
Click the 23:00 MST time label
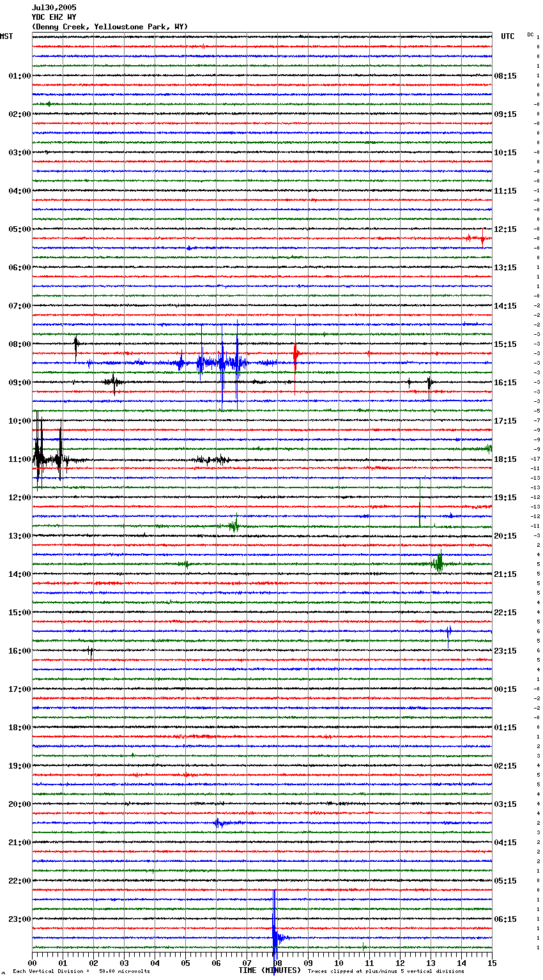[20, 919]
